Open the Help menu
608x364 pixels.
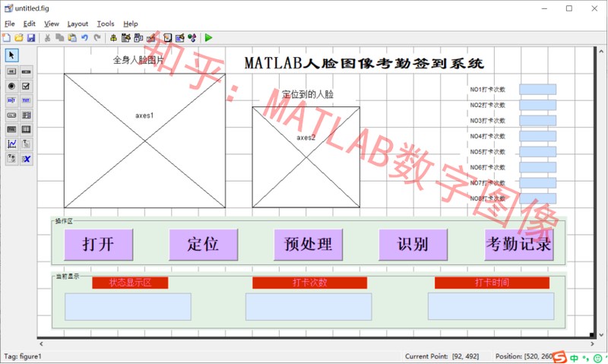131,24
